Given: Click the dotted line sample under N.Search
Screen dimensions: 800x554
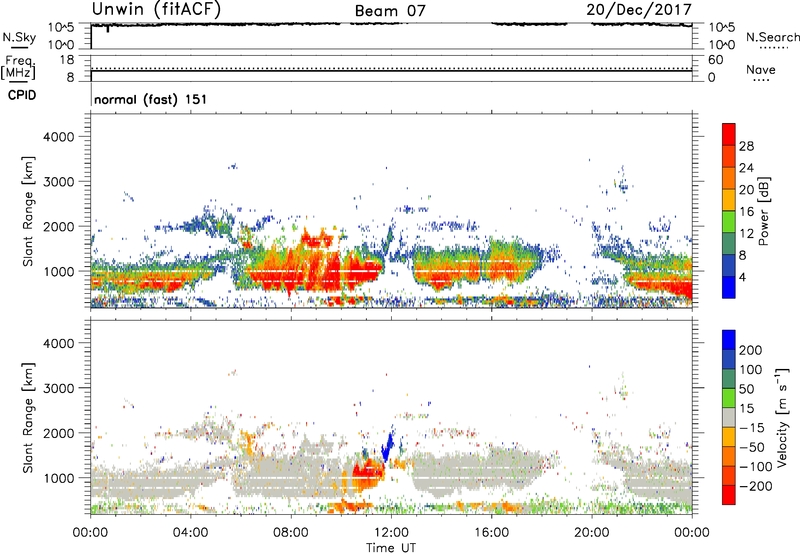Looking at the screenshot, I should tap(773, 48).
